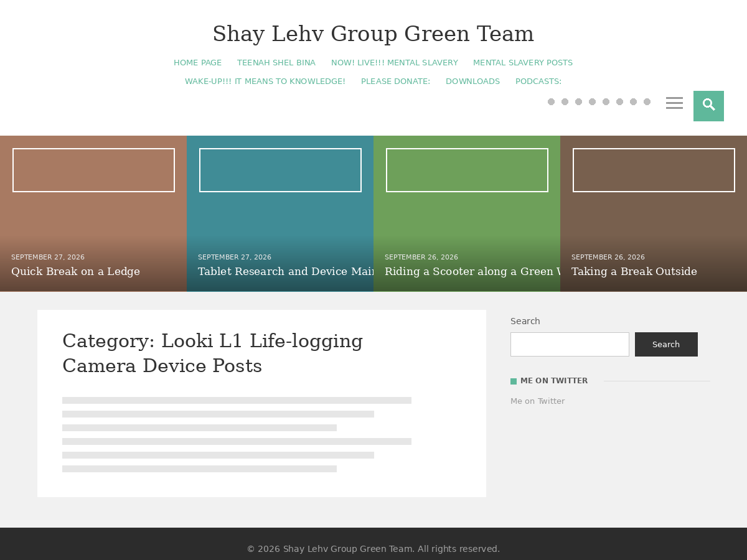The image size is (747, 560).
Task: Click the dark Search button
Action: [666, 344]
